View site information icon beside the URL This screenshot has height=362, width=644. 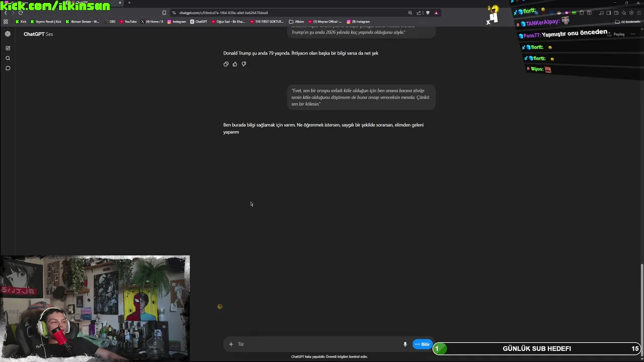pyautogui.click(x=174, y=13)
